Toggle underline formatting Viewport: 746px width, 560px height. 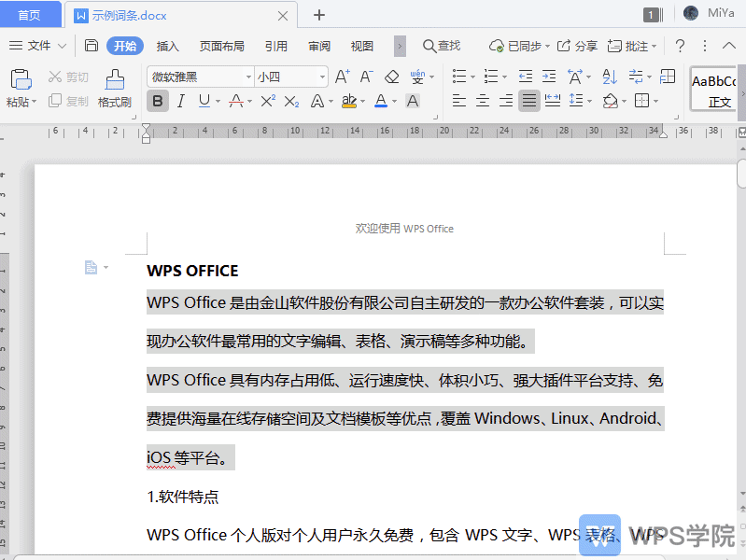(x=204, y=101)
